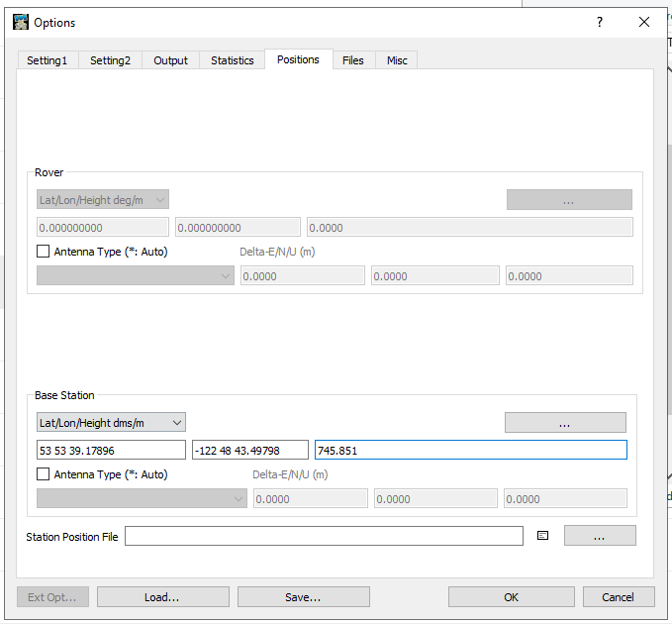Click Rover Delta-N field
Image resolution: width=672 pixels, height=624 pixels.
435,275
